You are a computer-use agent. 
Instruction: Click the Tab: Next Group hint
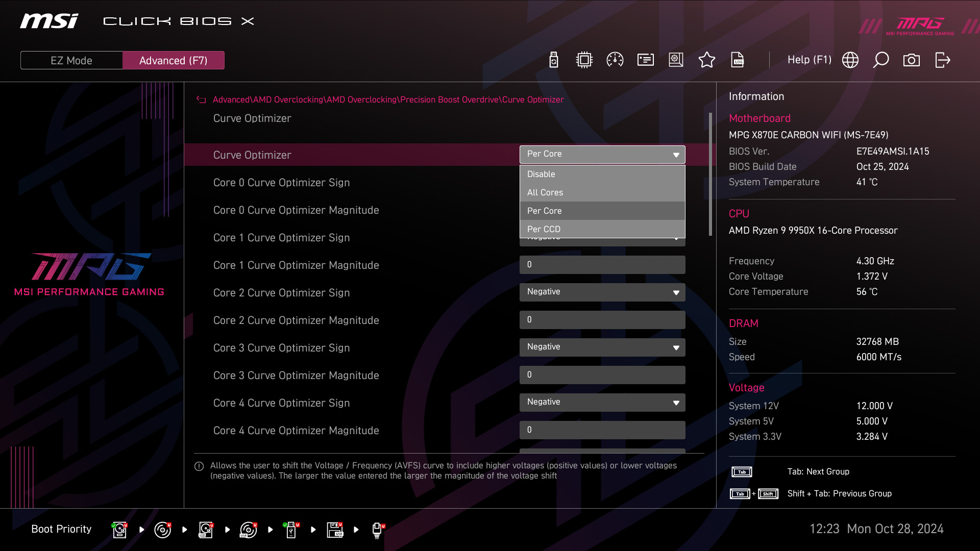point(818,472)
